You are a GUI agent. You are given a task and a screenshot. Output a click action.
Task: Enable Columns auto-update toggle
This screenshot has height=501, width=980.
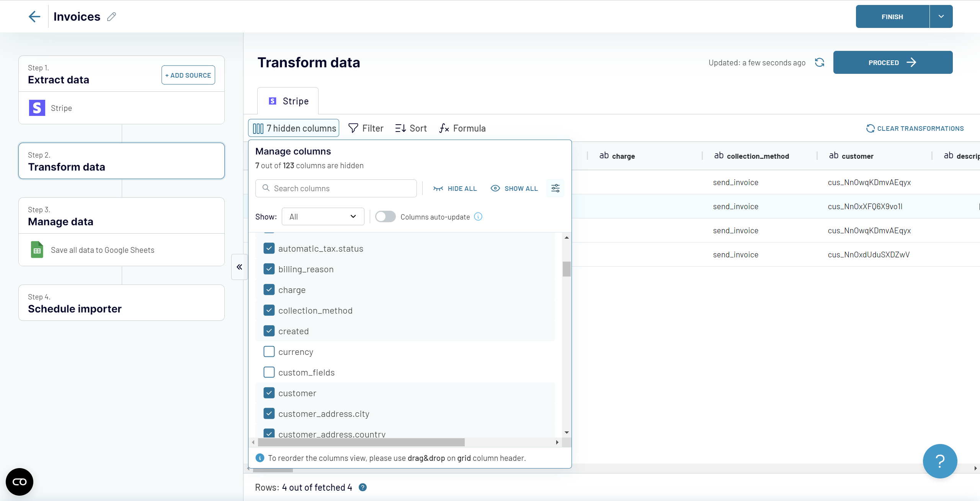(x=385, y=216)
